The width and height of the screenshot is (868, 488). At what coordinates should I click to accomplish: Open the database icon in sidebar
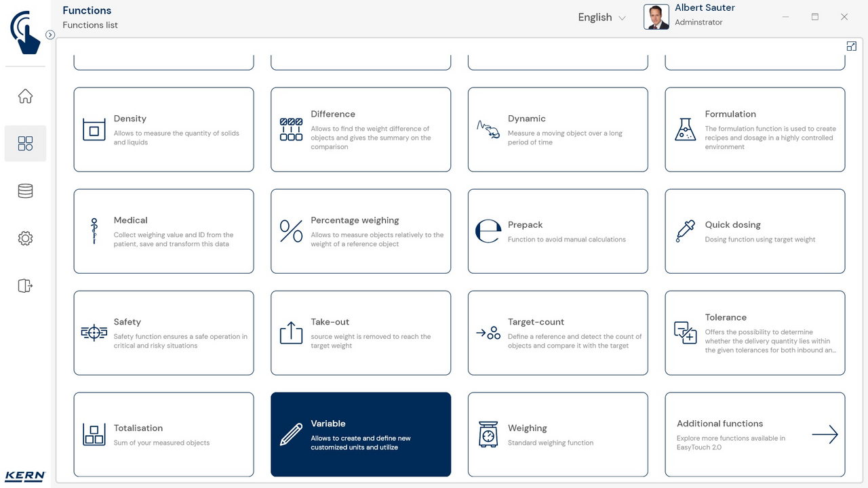25,191
